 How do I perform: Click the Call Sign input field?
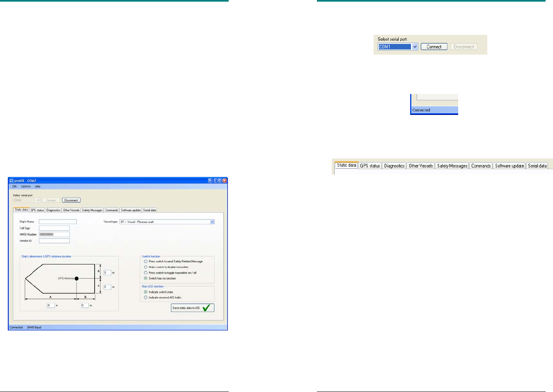(x=55, y=228)
